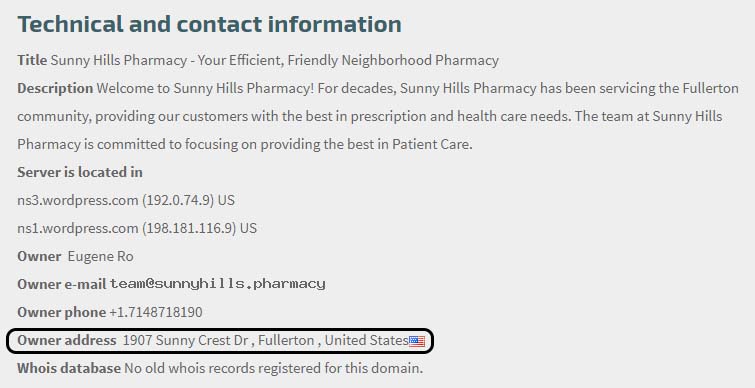Viewport: 755px width, 388px height.
Task: Click the 192.0.74.9 IP address
Action: tap(178, 200)
